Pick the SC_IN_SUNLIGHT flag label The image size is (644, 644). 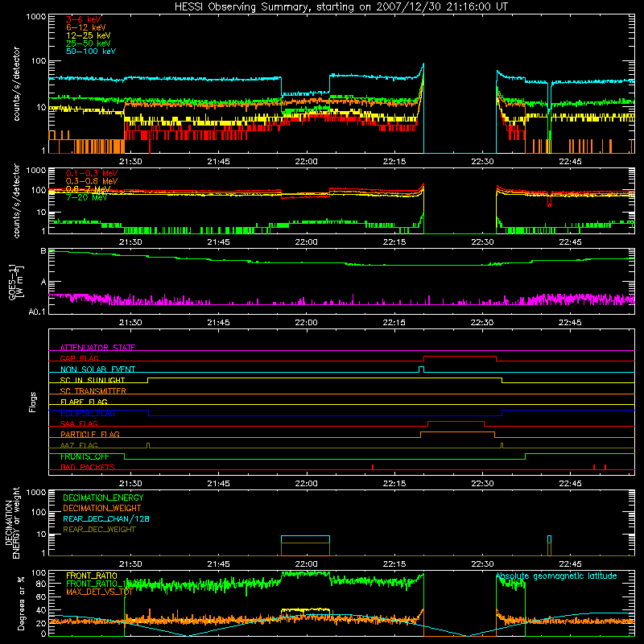coord(93,380)
